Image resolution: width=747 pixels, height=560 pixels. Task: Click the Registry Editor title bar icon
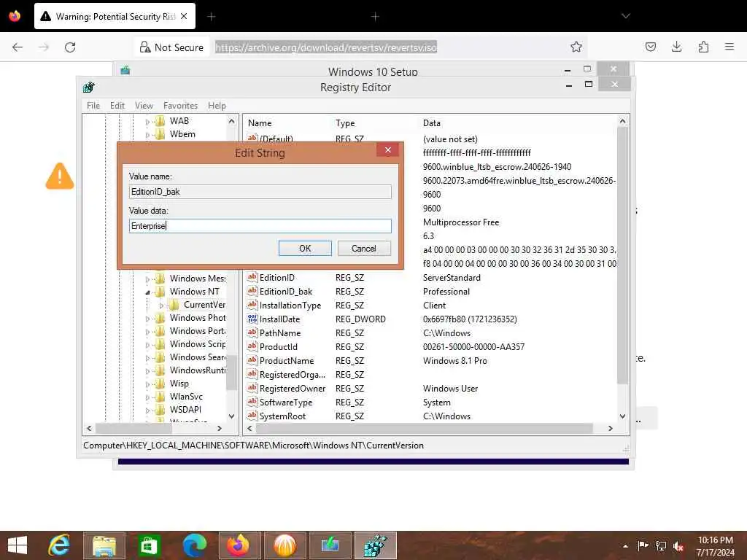88,87
